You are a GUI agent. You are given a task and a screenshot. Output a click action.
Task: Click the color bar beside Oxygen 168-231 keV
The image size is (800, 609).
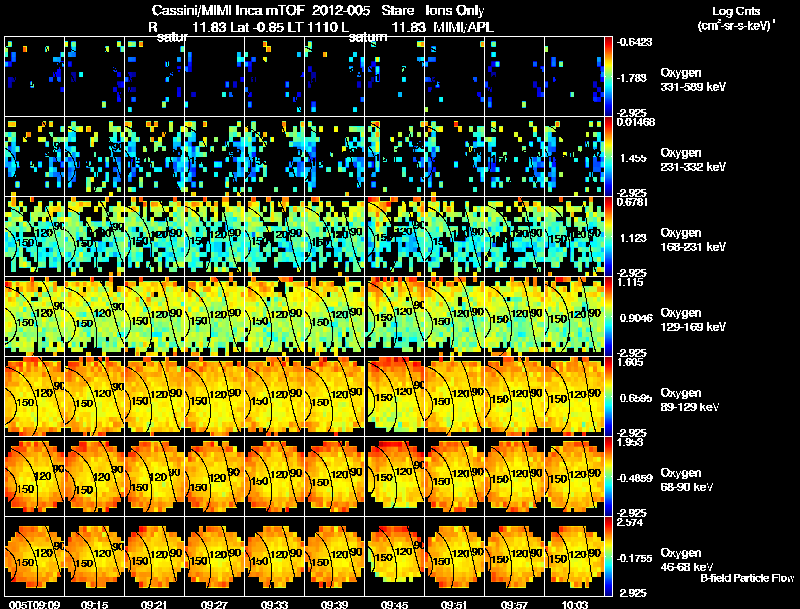608,237
